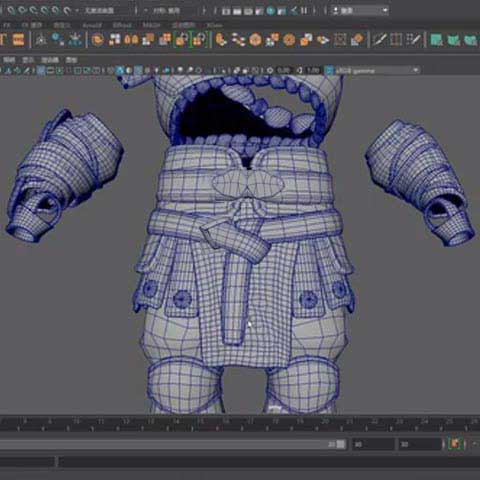The height and width of the screenshot is (480, 480).
Task: Click the playback end time field
Action: click(x=373, y=444)
